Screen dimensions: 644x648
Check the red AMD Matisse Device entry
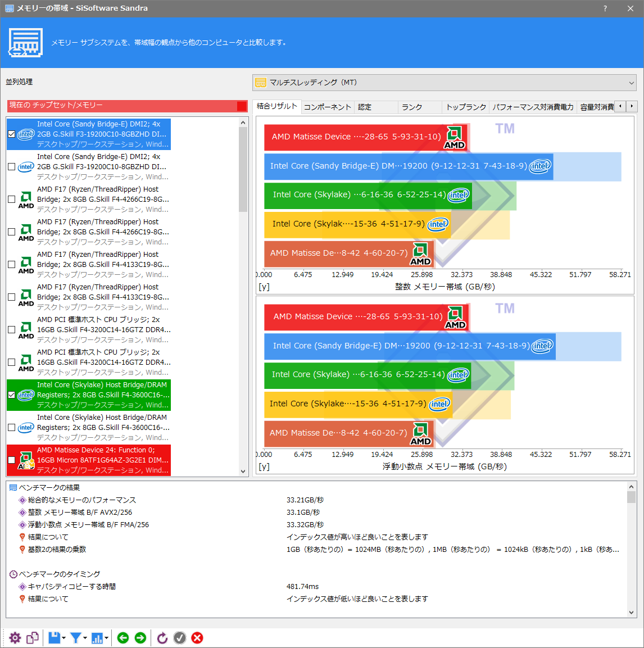pyautogui.click(x=12, y=460)
